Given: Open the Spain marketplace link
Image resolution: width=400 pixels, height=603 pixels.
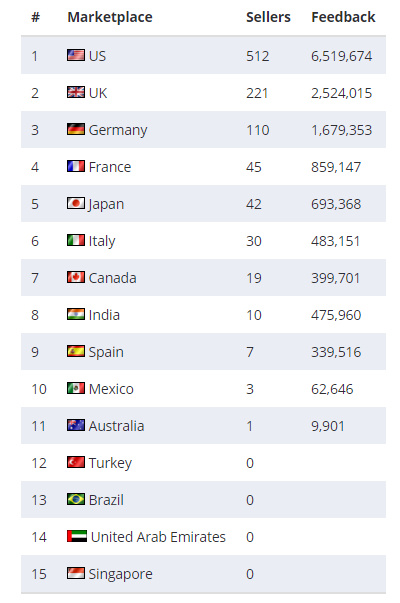Looking at the screenshot, I should coord(106,352).
